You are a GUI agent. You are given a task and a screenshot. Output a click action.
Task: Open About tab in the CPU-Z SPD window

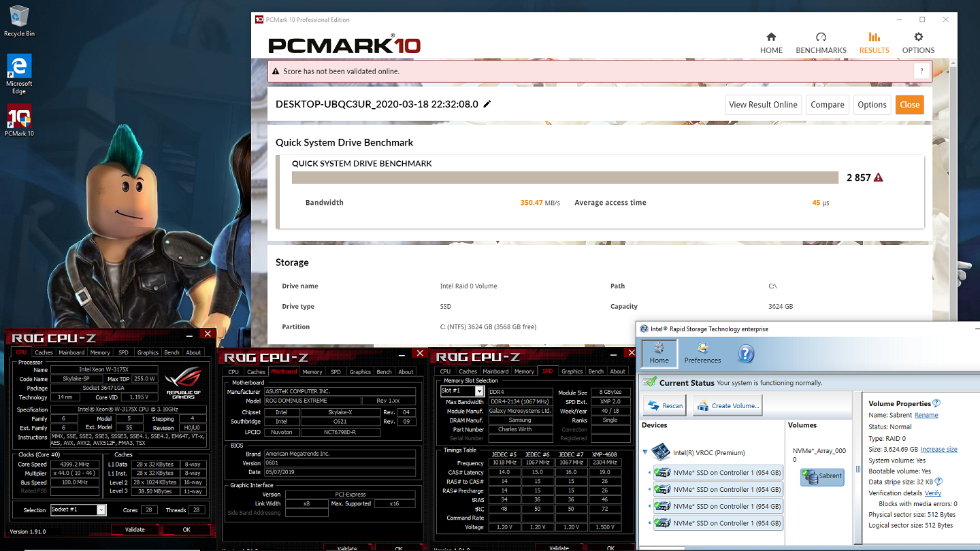618,371
